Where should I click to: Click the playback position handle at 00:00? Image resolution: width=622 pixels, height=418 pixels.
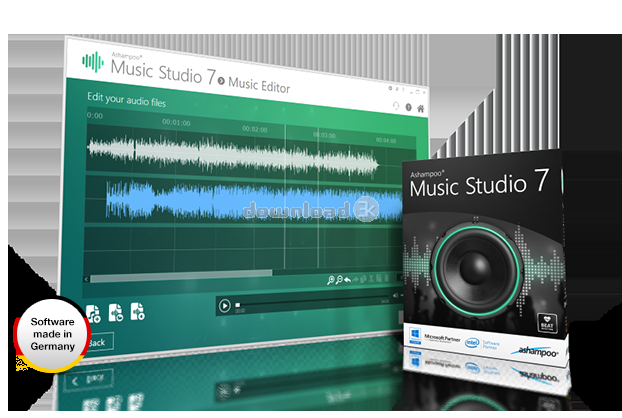click(x=238, y=305)
